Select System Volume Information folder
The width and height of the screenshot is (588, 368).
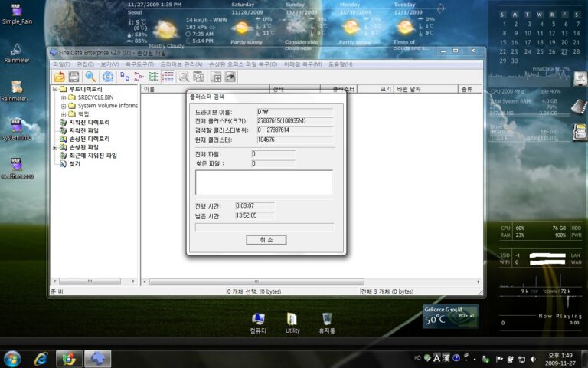[x=108, y=106]
